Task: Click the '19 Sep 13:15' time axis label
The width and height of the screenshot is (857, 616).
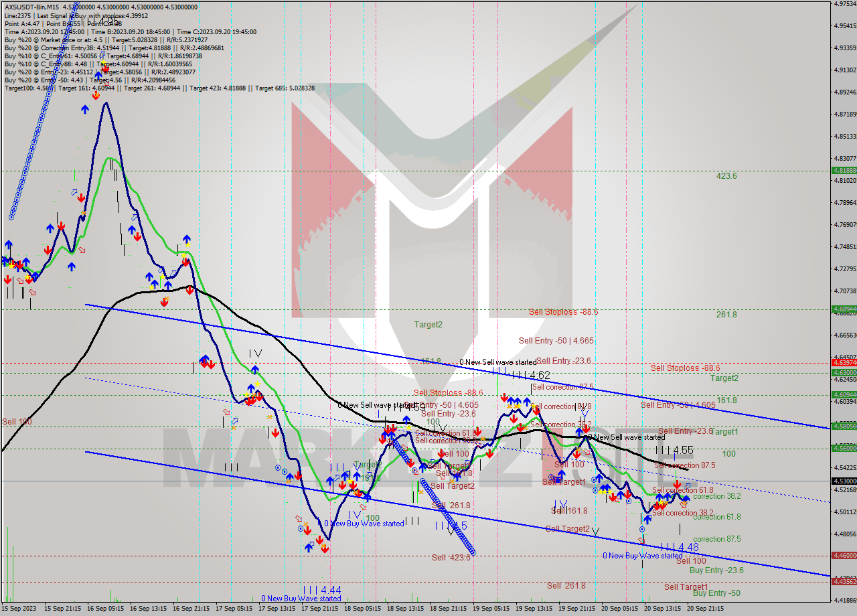Action: [x=534, y=609]
